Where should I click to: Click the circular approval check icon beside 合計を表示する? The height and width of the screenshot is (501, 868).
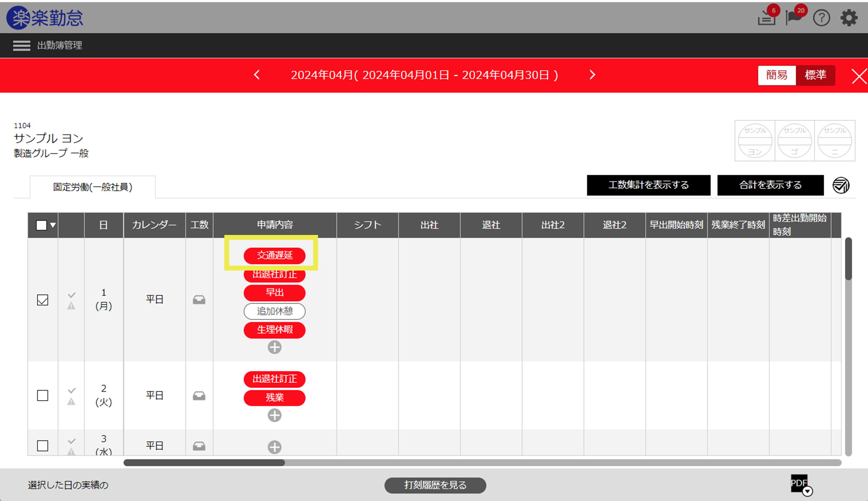[841, 185]
